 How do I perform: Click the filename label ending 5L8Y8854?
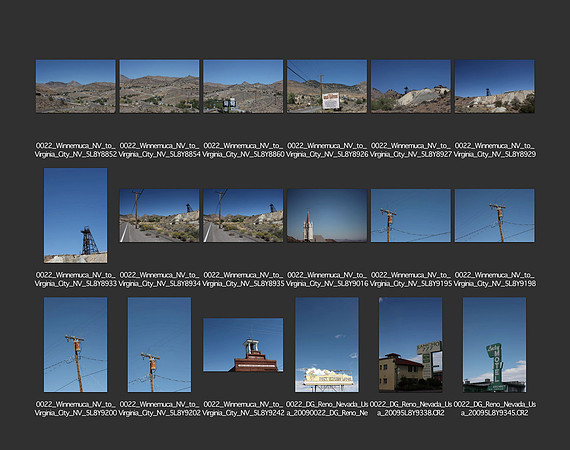pyautogui.click(x=159, y=150)
